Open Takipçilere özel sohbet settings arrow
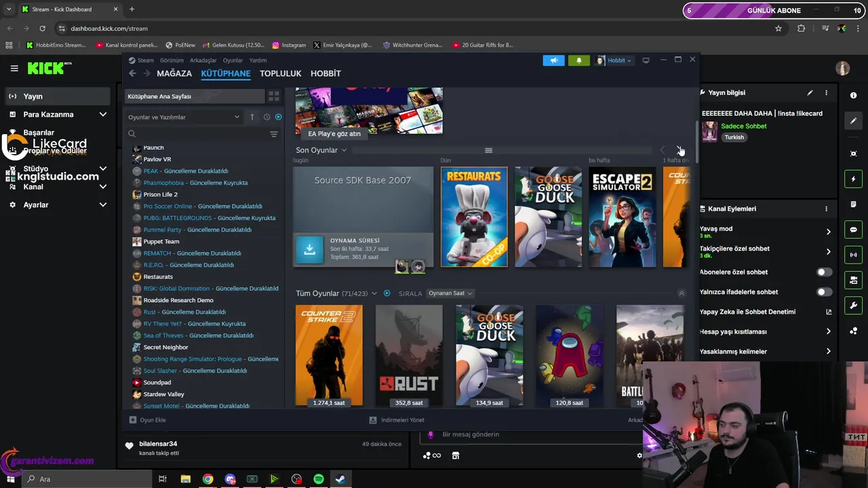 828,251
